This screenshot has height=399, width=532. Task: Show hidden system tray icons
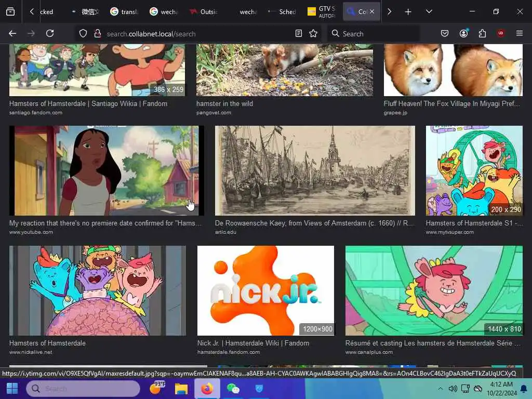pos(440,389)
